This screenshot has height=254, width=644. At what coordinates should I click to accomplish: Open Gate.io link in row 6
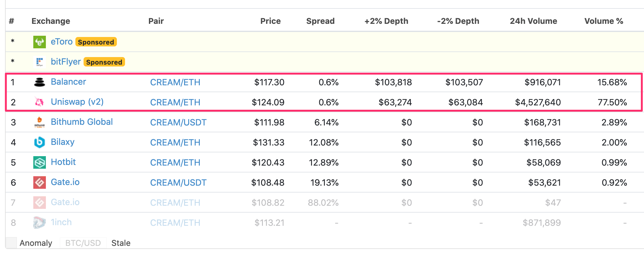65,182
